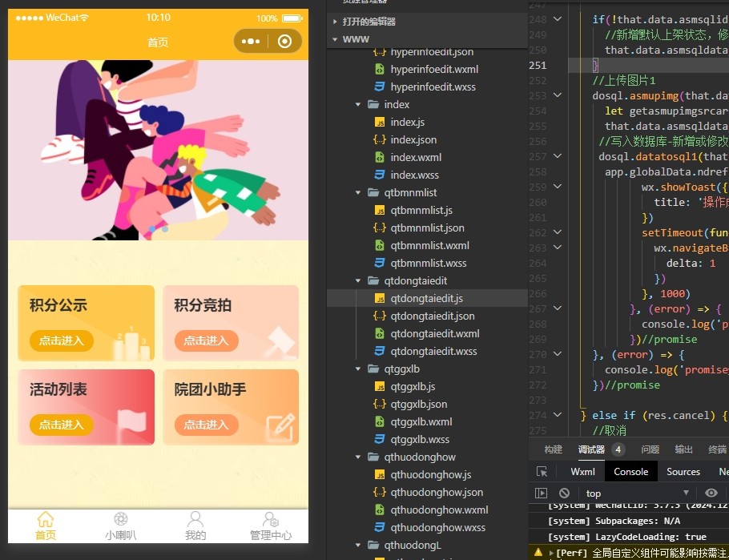Open qtbmnmlist.wxss file
This screenshot has width=729, height=560.
point(429,264)
